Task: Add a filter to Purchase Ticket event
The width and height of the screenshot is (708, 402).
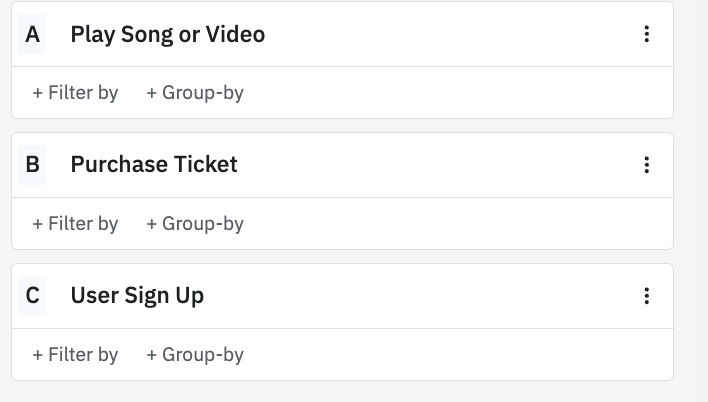Action: pyautogui.click(x=75, y=224)
